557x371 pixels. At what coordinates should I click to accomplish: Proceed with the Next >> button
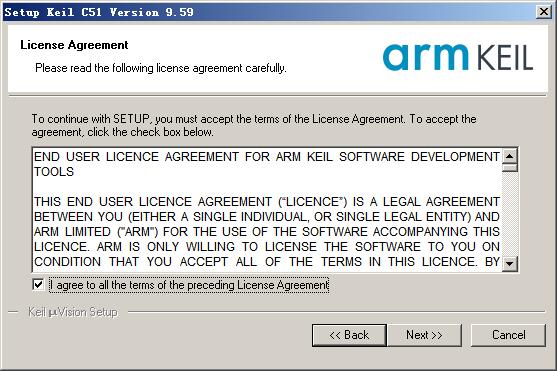(x=424, y=335)
